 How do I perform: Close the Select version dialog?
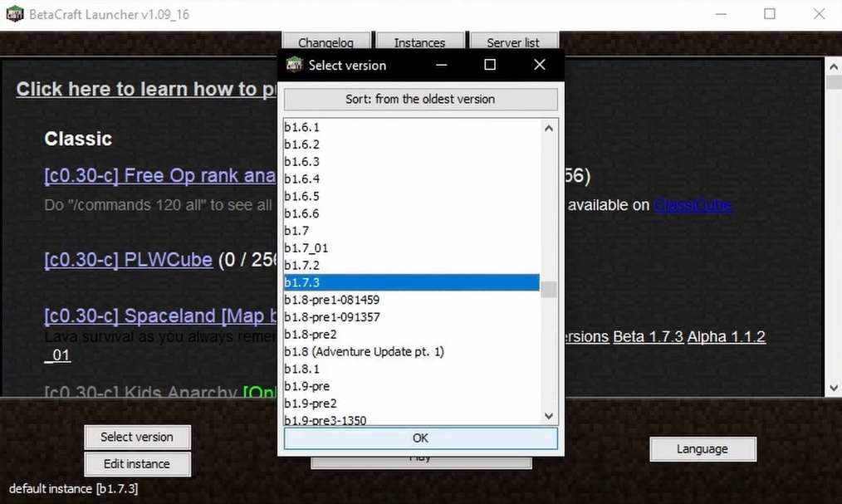(540, 65)
